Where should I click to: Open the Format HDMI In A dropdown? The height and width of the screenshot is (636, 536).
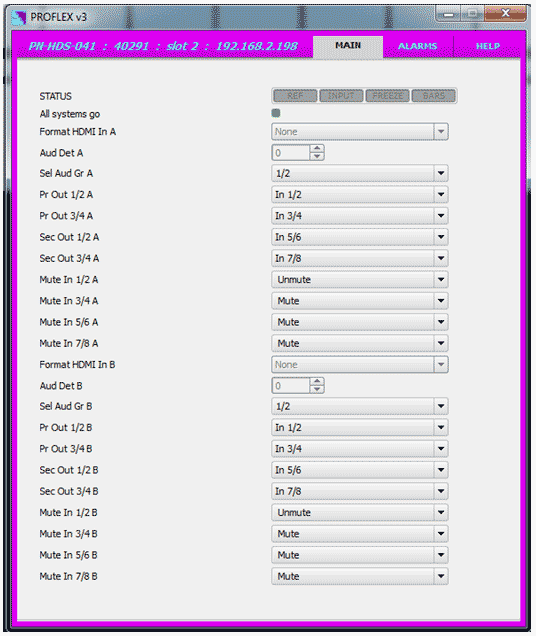click(x=359, y=132)
